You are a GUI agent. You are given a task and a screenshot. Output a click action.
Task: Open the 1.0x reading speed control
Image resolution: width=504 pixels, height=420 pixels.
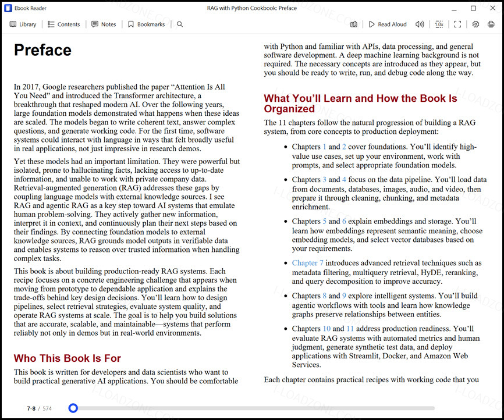[x=439, y=24]
